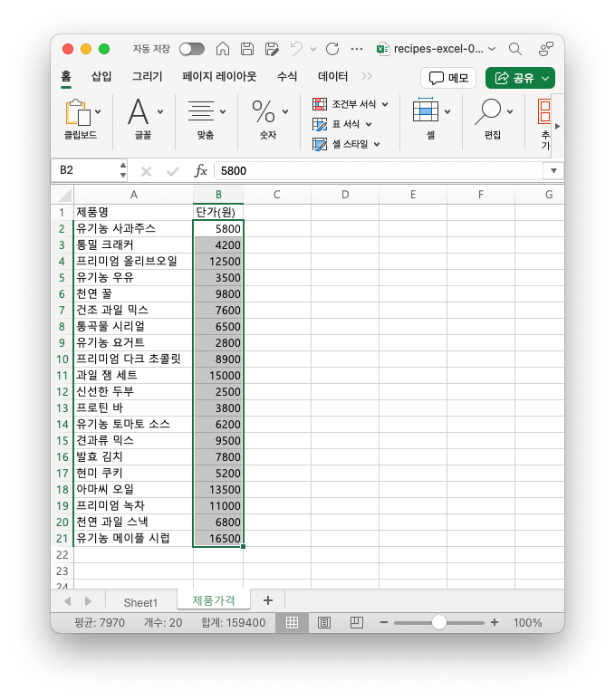The height and width of the screenshot is (700, 615).
Task: Click the Select All corner triangle
Action: click(x=64, y=195)
